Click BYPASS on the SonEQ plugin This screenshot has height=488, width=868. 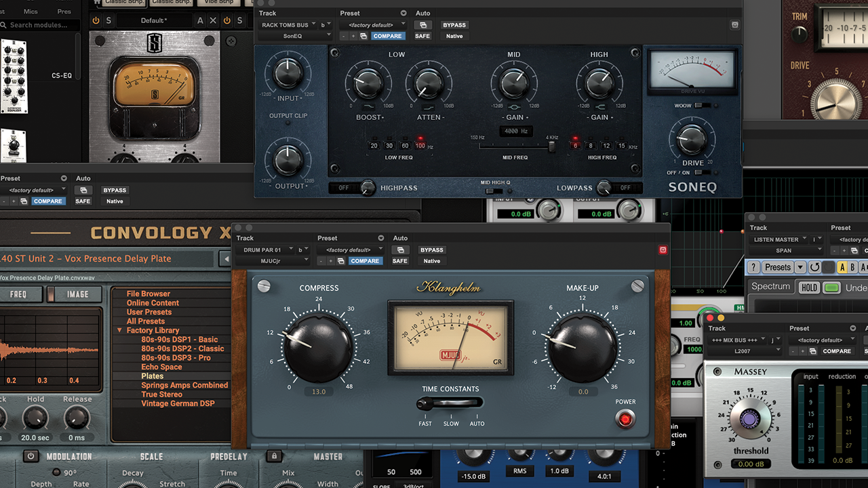coord(454,25)
